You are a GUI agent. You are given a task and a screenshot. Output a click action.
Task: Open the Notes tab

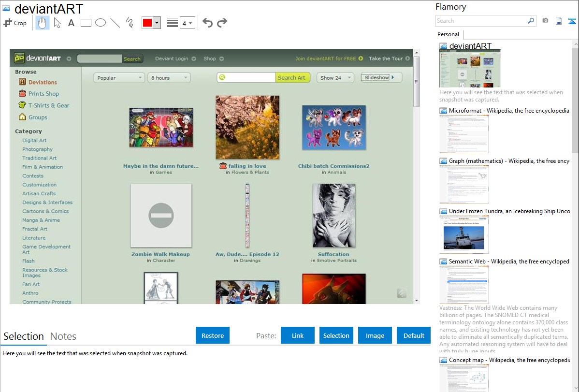63,336
